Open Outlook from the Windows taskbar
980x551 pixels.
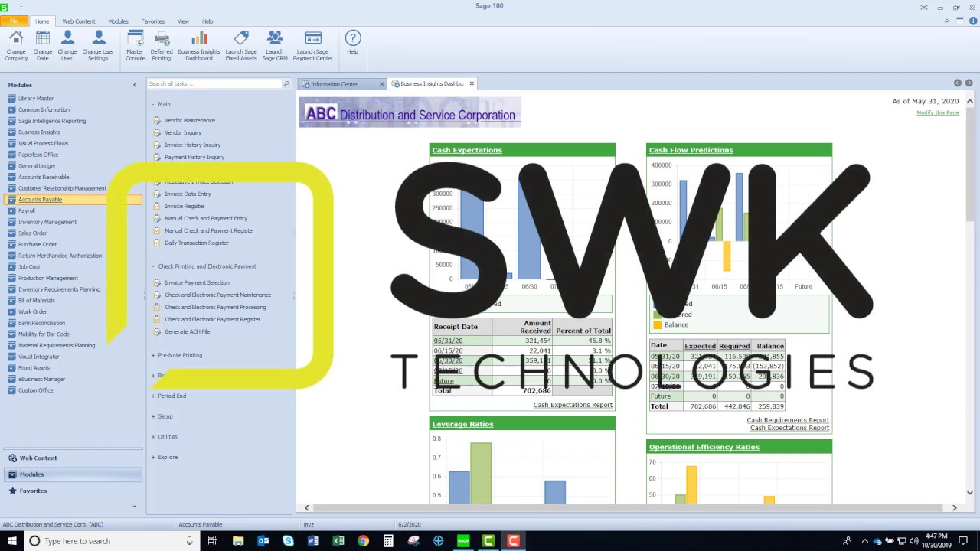coord(263,541)
